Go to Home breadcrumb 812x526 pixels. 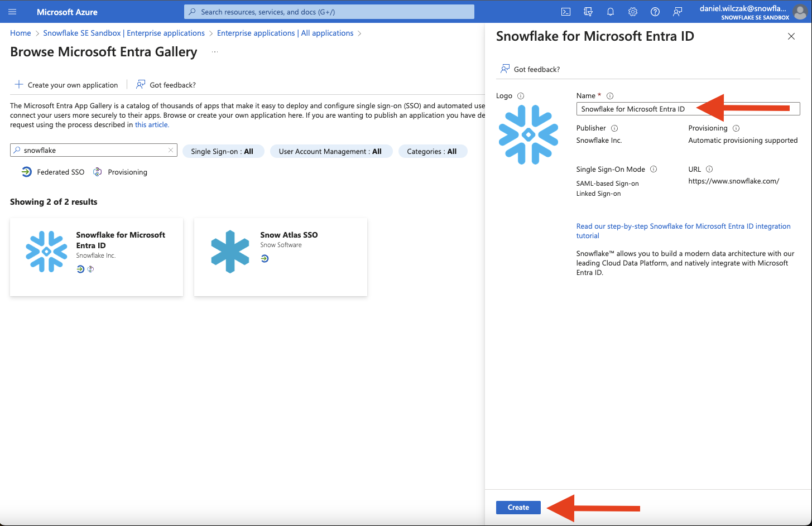click(x=21, y=33)
